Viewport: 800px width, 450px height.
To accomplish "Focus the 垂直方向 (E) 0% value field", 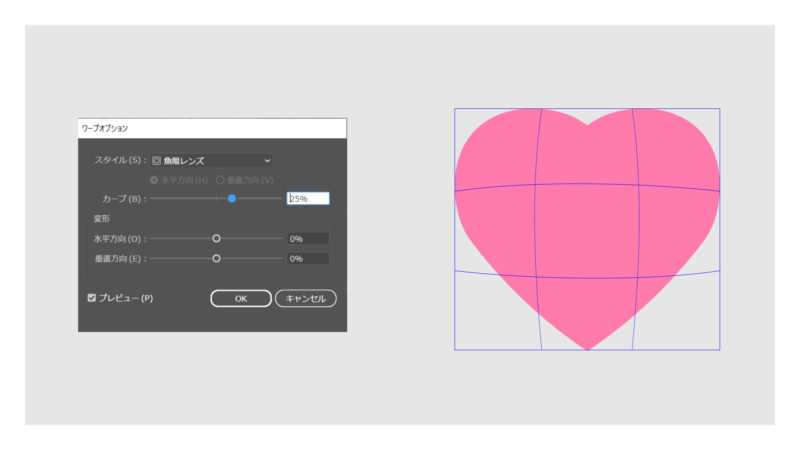I will click(308, 258).
